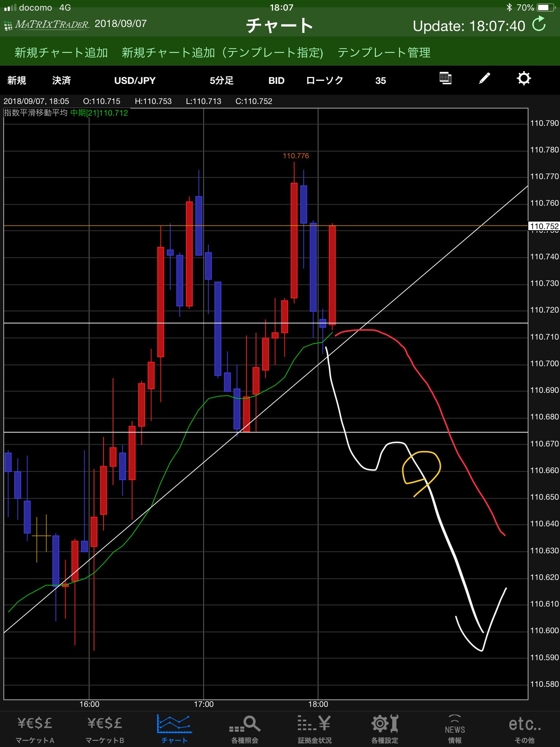Viewport: 560px width, 747px height.
Task: Open the その他 etc. tab
Action: coord(525,729)
